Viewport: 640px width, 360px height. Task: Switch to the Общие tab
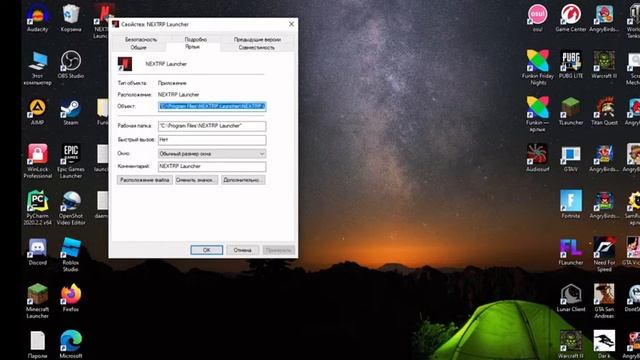coord(138,47)
